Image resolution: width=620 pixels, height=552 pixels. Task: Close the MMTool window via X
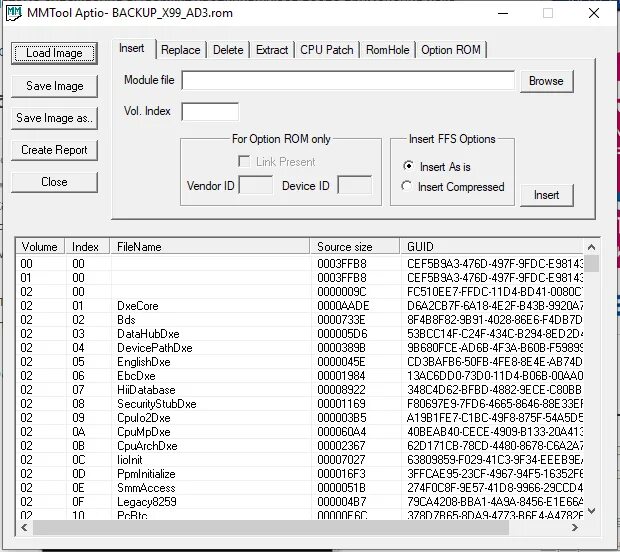click(x=594, y=13)
